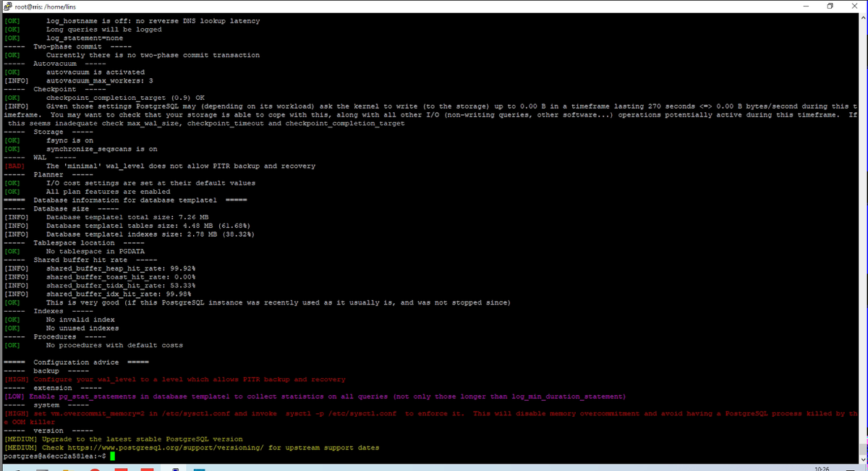Click the 'log_statement=none' line
The width and height of the screenshot is (868, 471).
pyautogui.click(x=85, y=38)
